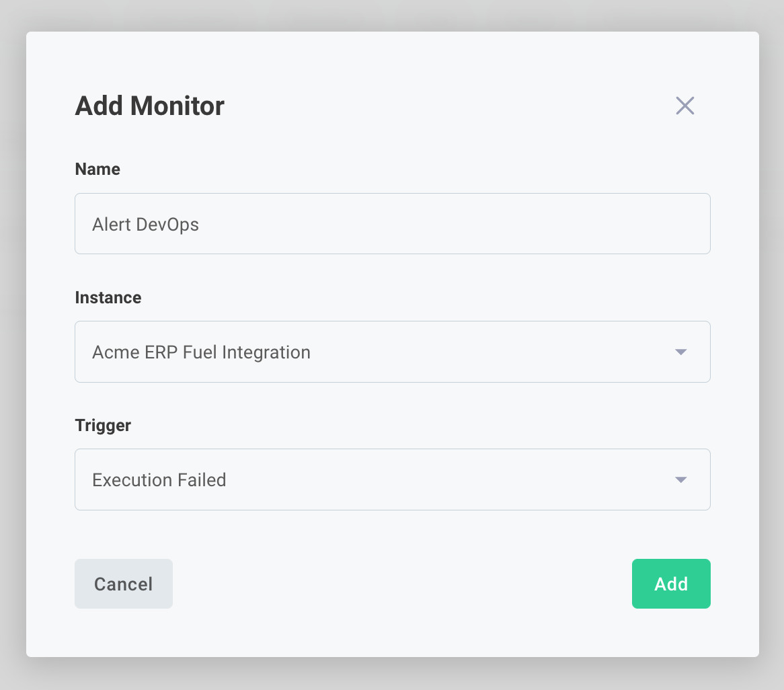
Task: Close the Add Monitor dialog
Action: pos(684,106)
